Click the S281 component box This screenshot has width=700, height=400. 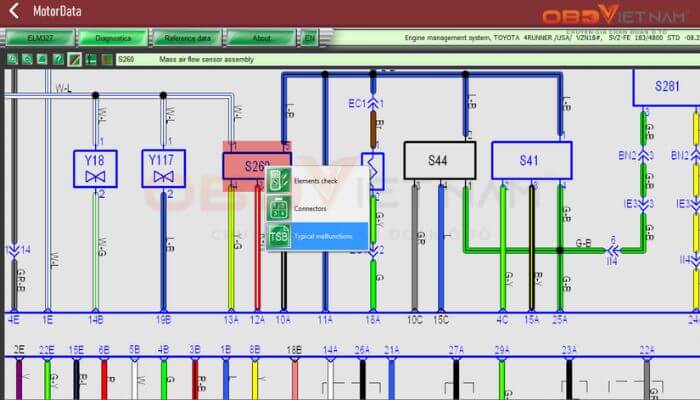[666, 87]
